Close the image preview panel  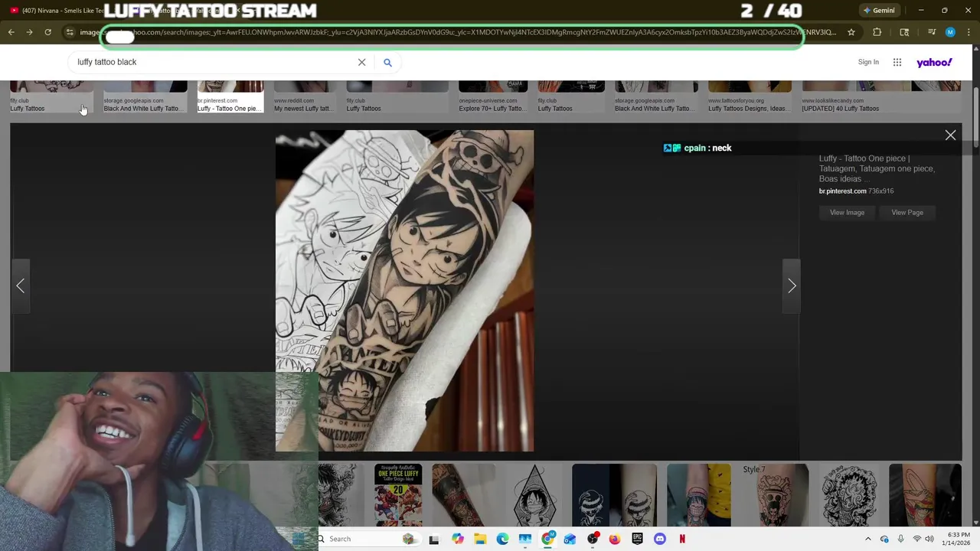tap(950, 135)
